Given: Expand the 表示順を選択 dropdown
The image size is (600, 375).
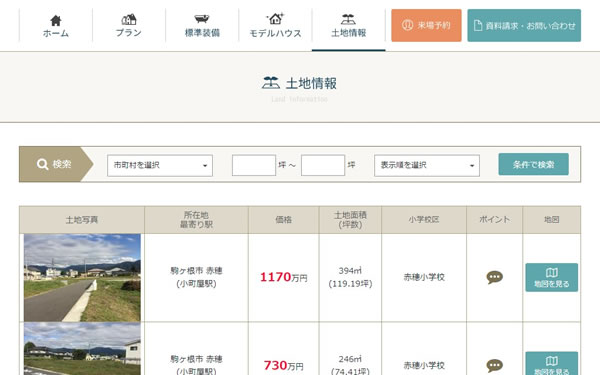Looking at the screenshot, I should tap(427, 165).
